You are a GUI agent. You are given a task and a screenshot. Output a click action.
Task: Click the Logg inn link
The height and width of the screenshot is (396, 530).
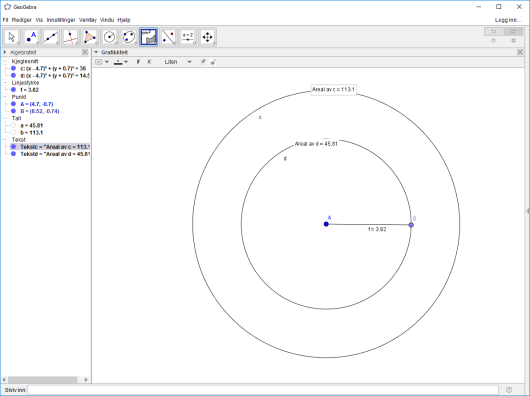click(x=508, y=20)
